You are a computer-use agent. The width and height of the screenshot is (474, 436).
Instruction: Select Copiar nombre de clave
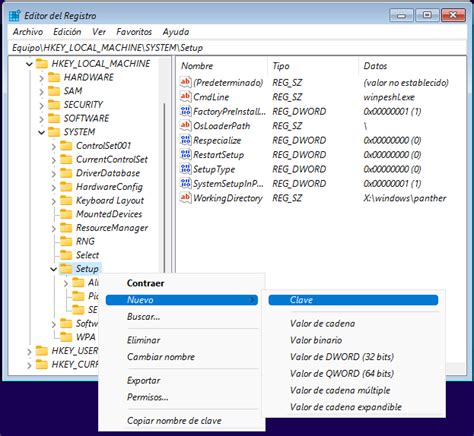point(182,421)
